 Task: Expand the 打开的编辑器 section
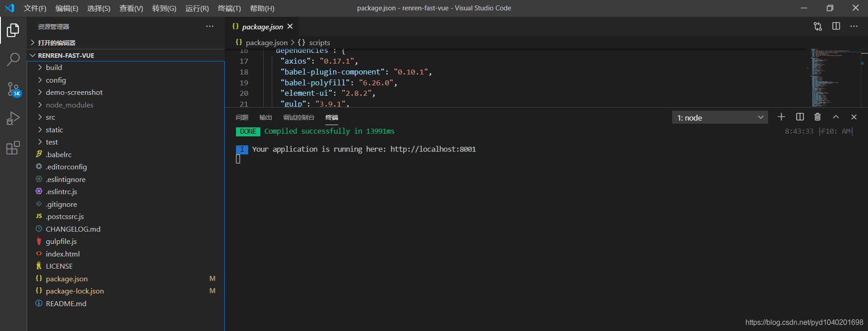point(126,42)
